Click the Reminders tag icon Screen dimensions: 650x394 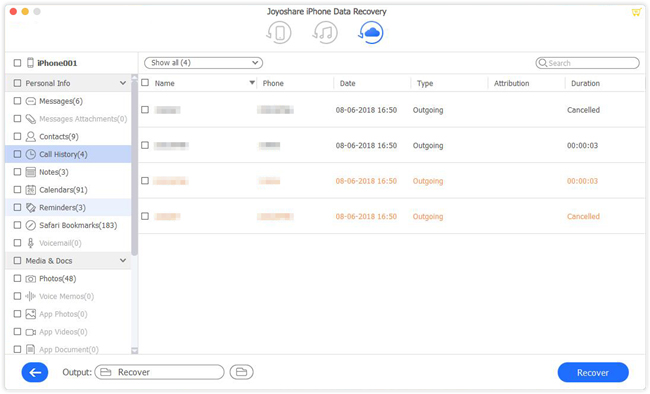pos(31,208)
